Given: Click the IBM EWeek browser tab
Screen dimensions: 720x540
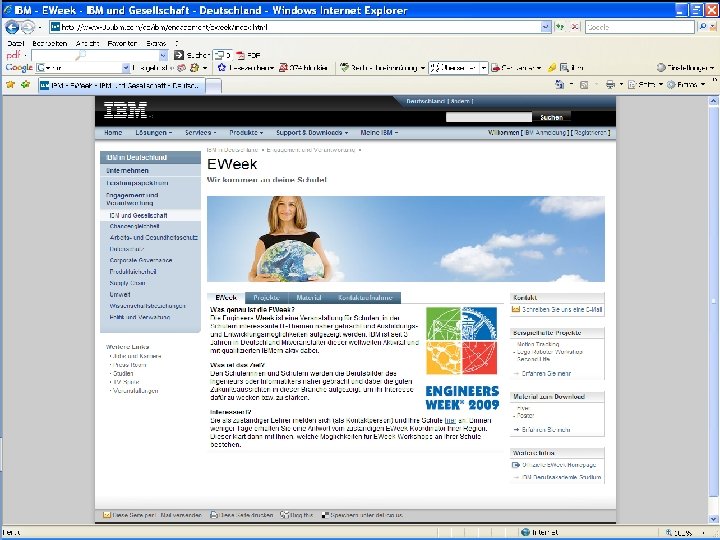Looking at the screenshot, I should click(x=121, y=85).
